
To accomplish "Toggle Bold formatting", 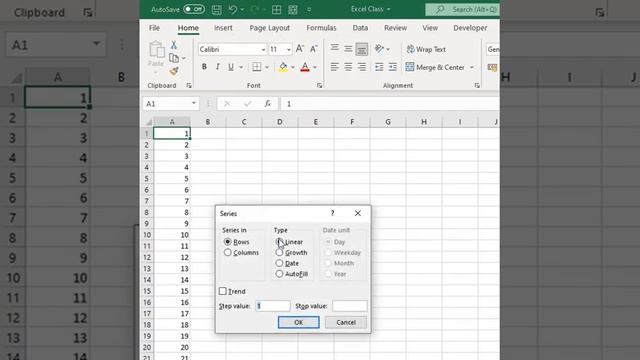I will (x=204, y=67).
